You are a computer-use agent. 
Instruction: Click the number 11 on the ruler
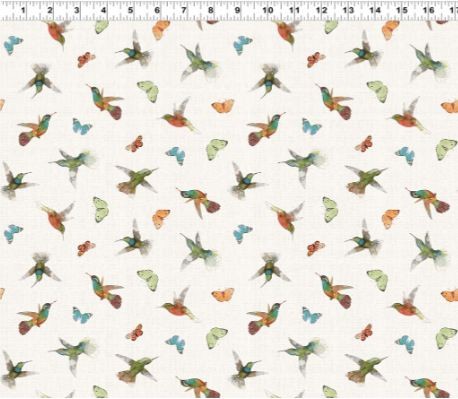pyautogui.click(x=294, y=10)
